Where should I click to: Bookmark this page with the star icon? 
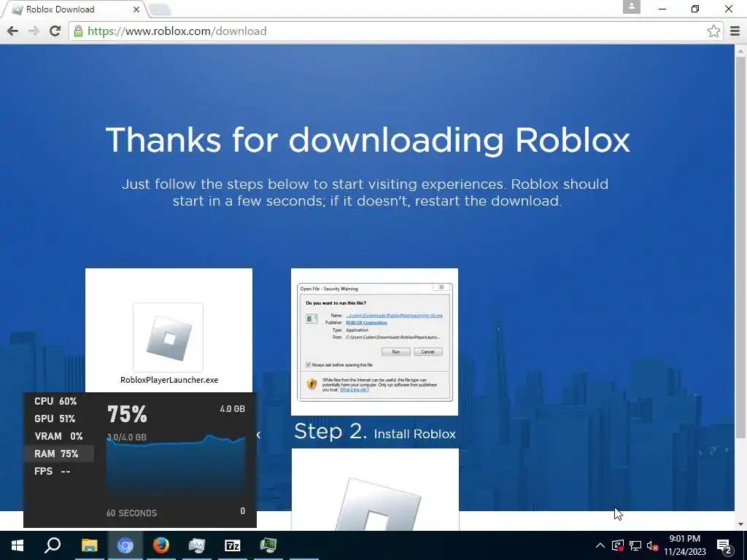tap(713, 31)
